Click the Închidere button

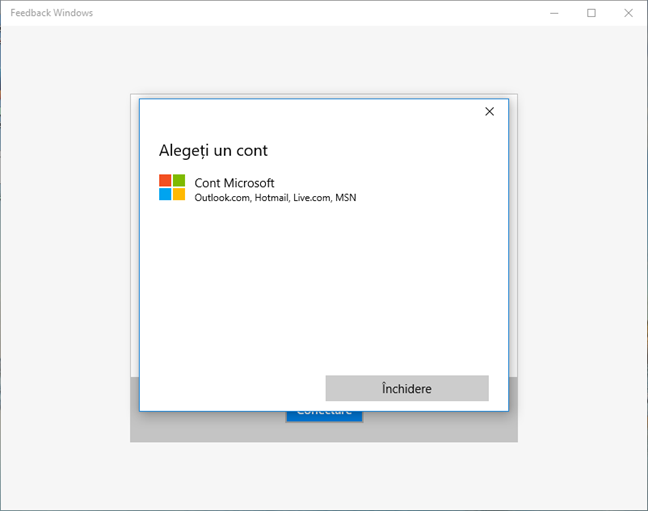(x=407, y=388)
